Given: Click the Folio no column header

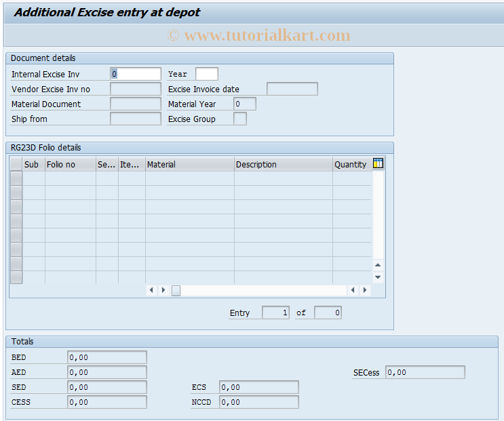Looking at the screenshot, I should [x=71, y=165].
